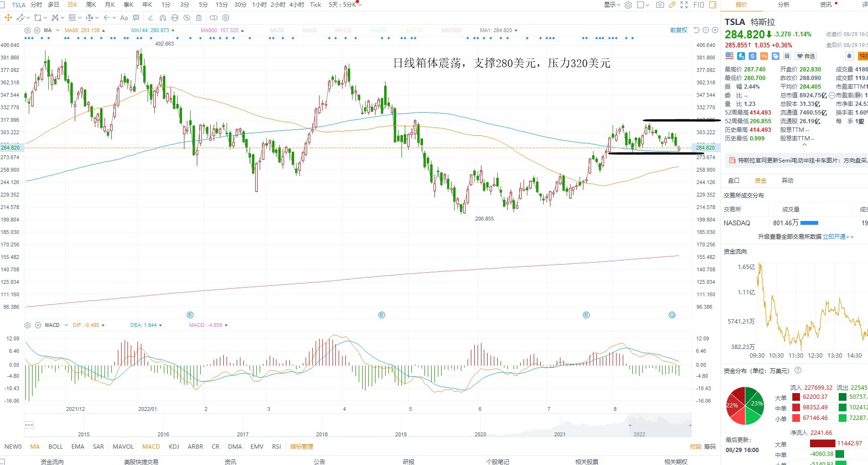The height and width of the screenshot is (465, 868).
Task: Click the orange chart trend icon
Action: pyautogui.click(x=764, y=56)
